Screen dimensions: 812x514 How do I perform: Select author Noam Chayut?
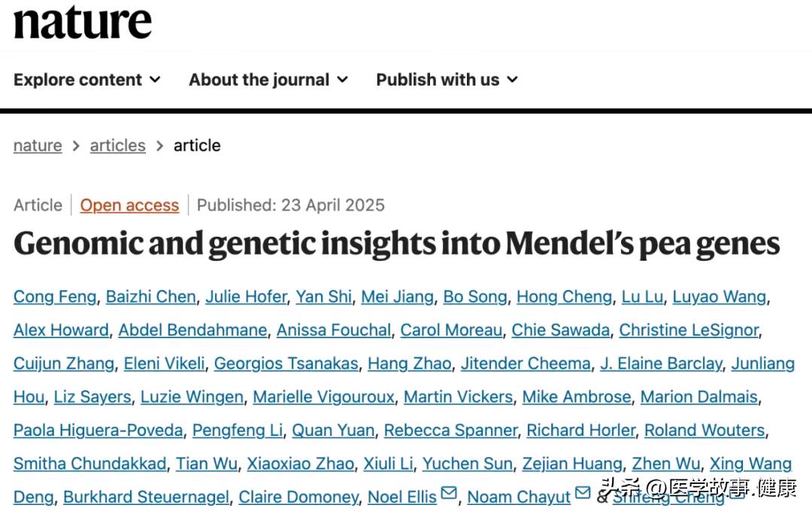pos(518,497)
